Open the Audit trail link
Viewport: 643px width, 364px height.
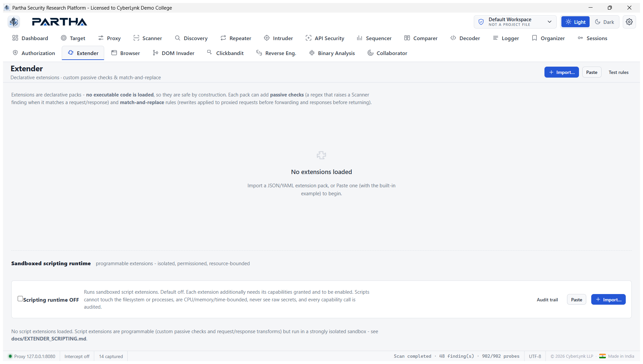(547, 300)
